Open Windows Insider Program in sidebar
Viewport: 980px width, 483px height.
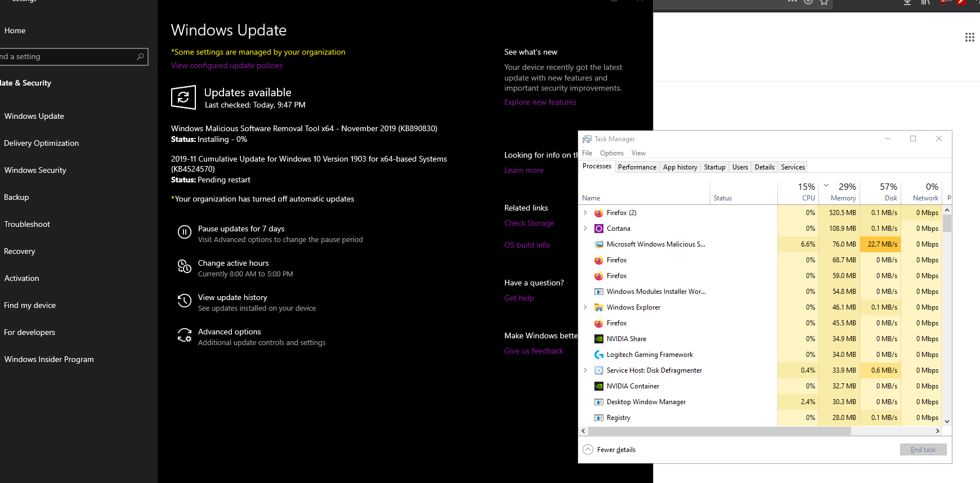click(x=49, y=360)
